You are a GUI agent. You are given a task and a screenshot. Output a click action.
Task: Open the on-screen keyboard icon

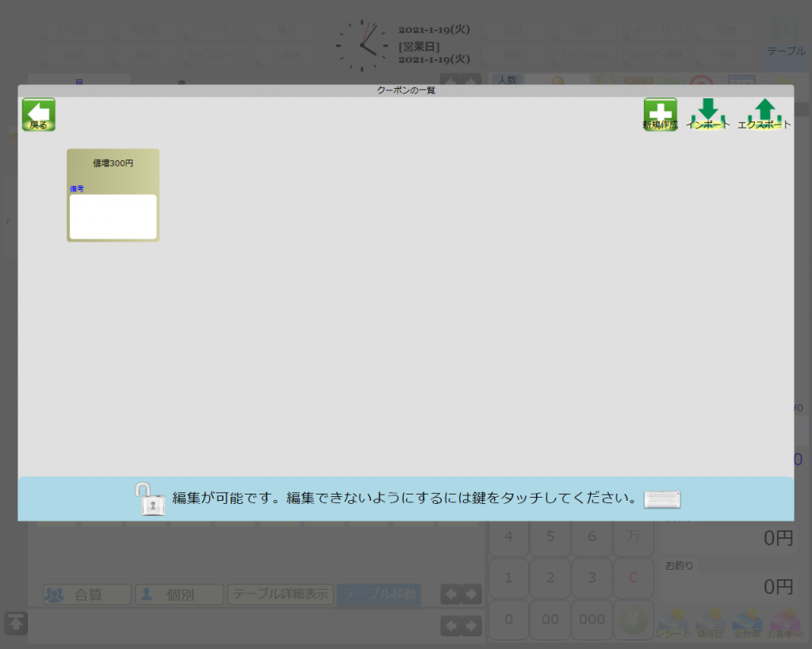tap(662, 499)
